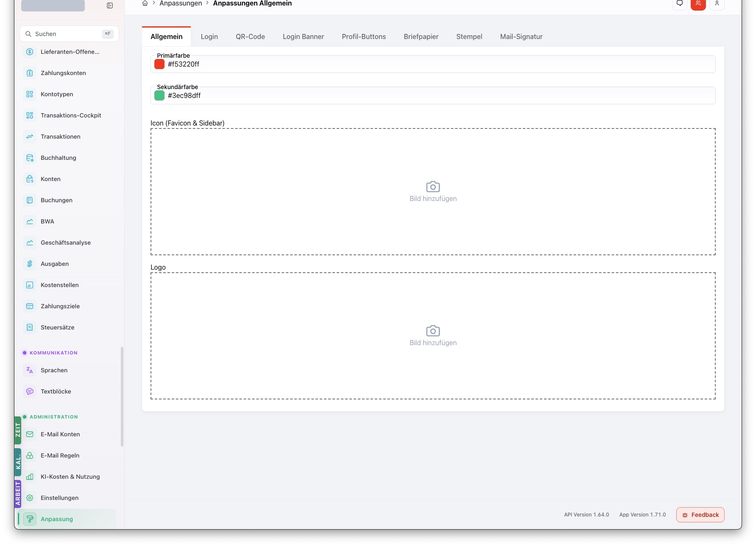Click the Primärfarbe hex value field
The height and width of the screenshot is (547, 756).
[433, 64]
